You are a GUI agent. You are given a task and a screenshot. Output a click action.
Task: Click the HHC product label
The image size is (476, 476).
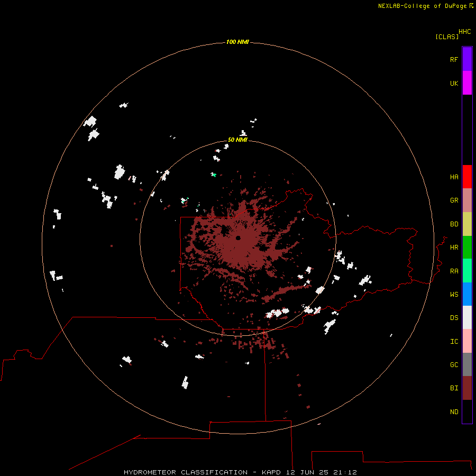(464, 32)
